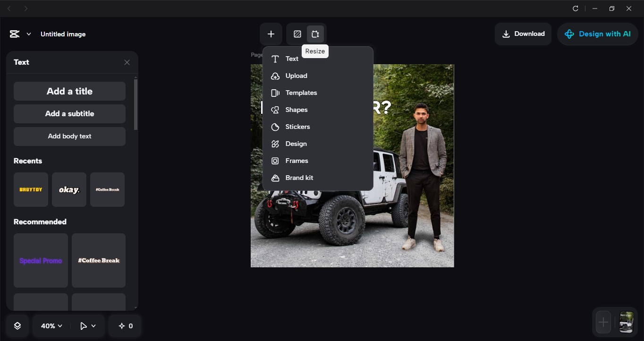Expand the 40% zoom level dropdown
The image size is (644, 341).
(x=50, y=325)
